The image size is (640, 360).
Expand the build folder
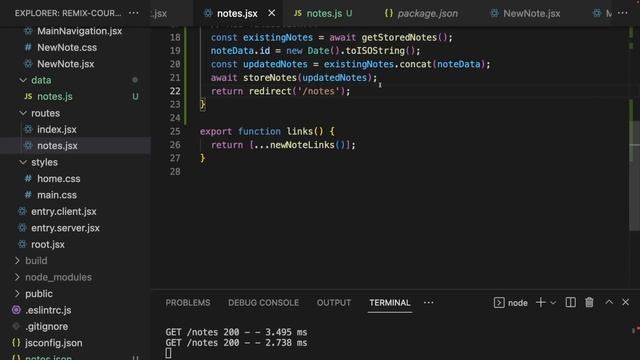(36, 260)
